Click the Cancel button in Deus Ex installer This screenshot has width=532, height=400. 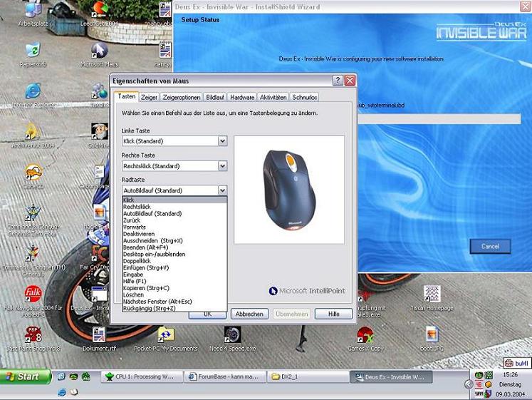tap(490, 246)
